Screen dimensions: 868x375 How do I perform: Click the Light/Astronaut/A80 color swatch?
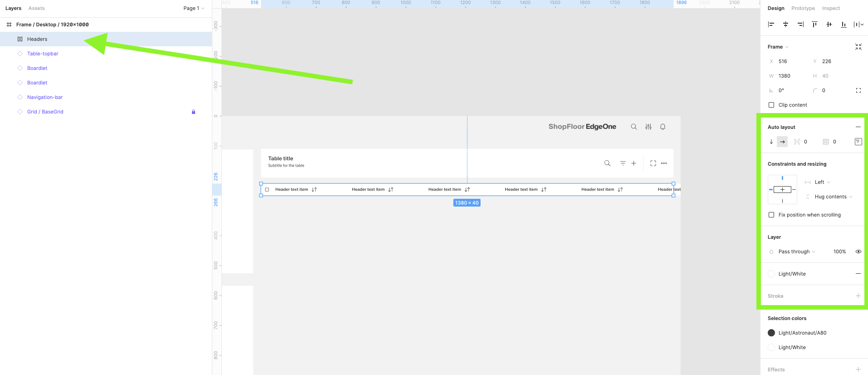coord(771,333)
